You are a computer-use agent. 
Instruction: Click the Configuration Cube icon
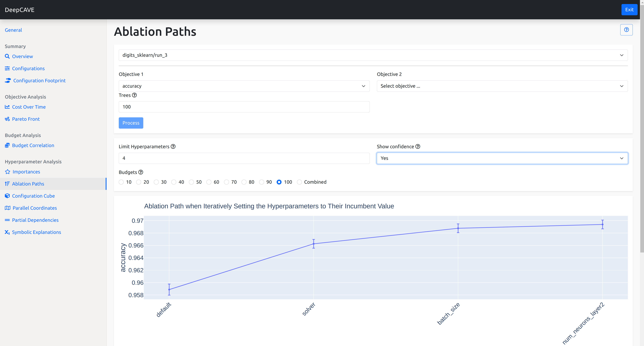7,196
